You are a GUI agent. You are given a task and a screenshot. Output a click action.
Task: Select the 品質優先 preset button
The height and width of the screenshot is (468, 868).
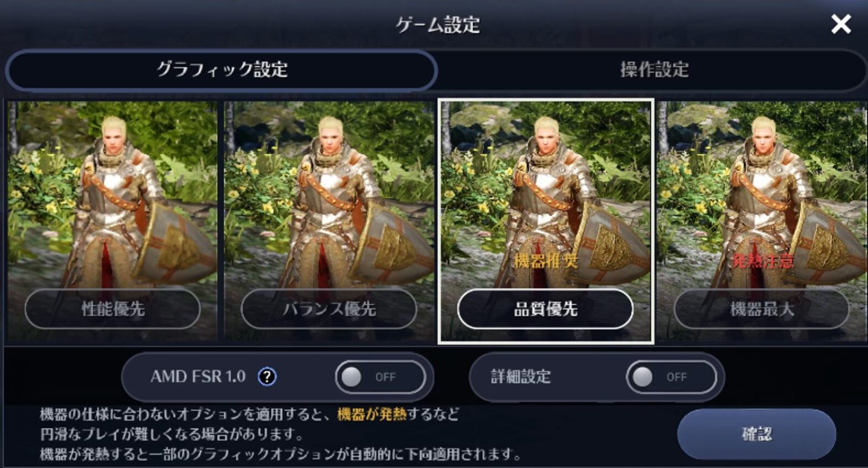pos(545,309)
